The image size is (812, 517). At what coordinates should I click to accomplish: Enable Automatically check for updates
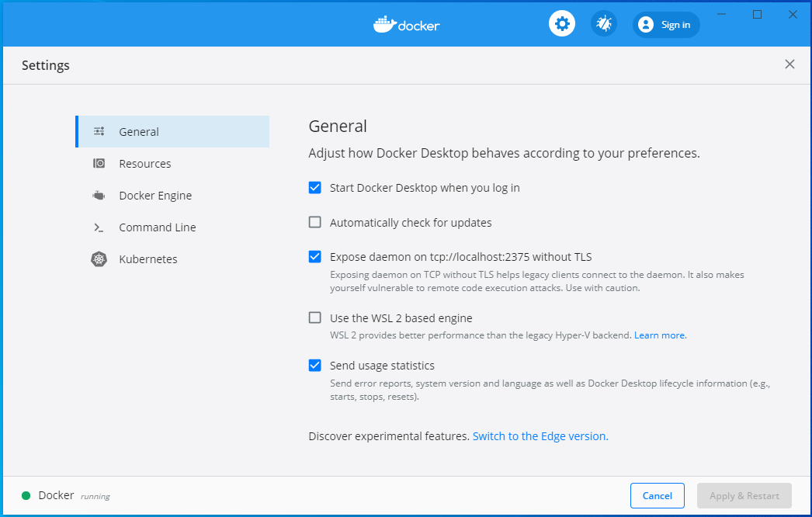pos(314,222)
